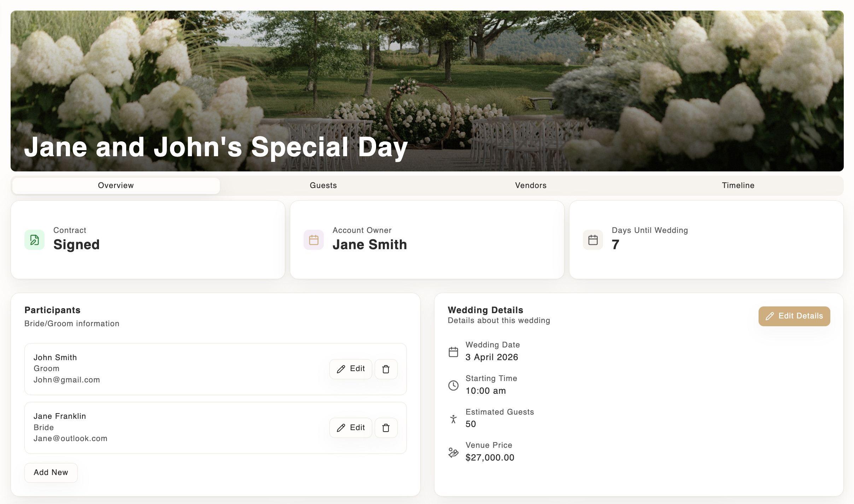Image resolution: width=854 pixels, height=504 pixels.
Task: Switch to the Guests tab
Action: tap(323, 185)
